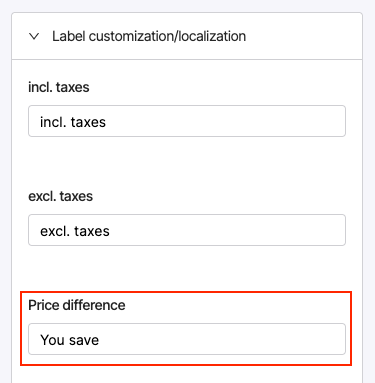Click 'incl. taxes' text inside its textbox
Image resolution: width=375 pixels, height=383 pixels.
(73, 122)
